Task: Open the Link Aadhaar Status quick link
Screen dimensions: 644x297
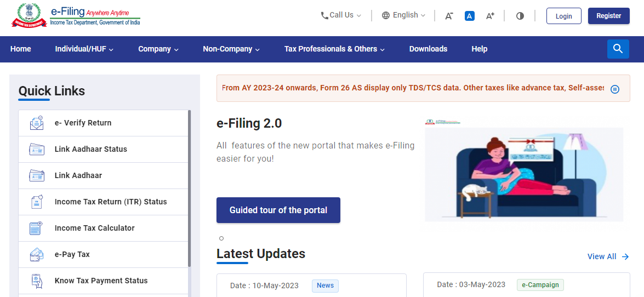Action: [x=103, y=149]
